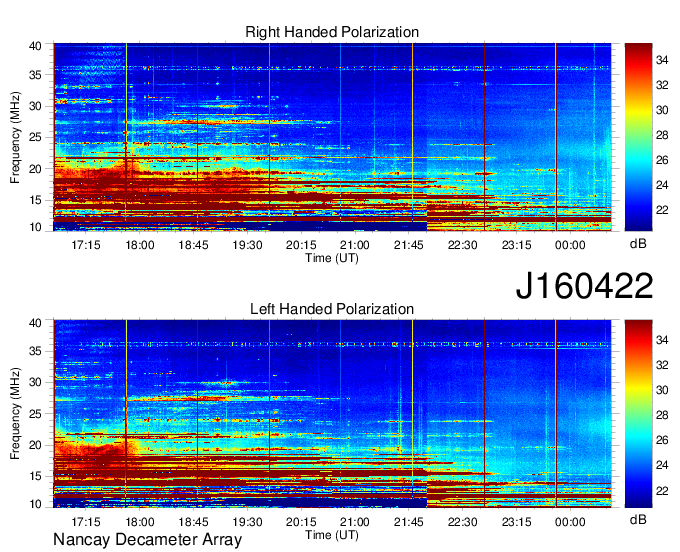Click 18:45 tick under Right Handed plot
680x552 pixels.
pyautogui.click(x=193, y=245)
